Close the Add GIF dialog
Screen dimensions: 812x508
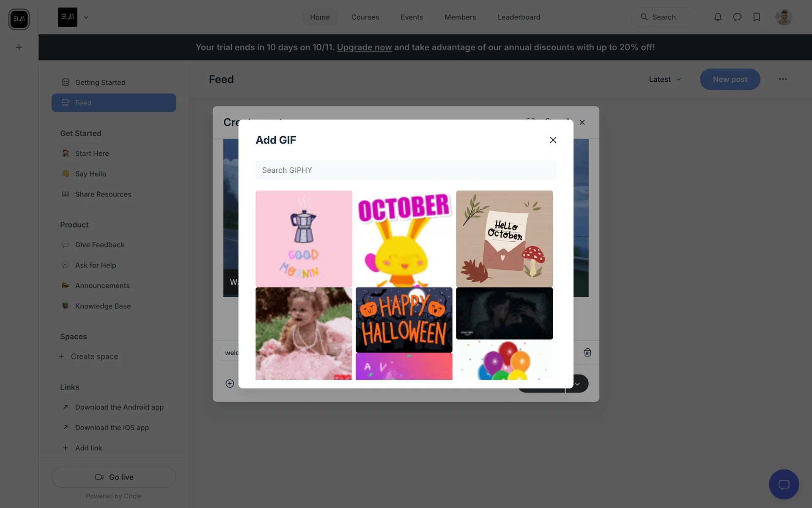(553, 140)
